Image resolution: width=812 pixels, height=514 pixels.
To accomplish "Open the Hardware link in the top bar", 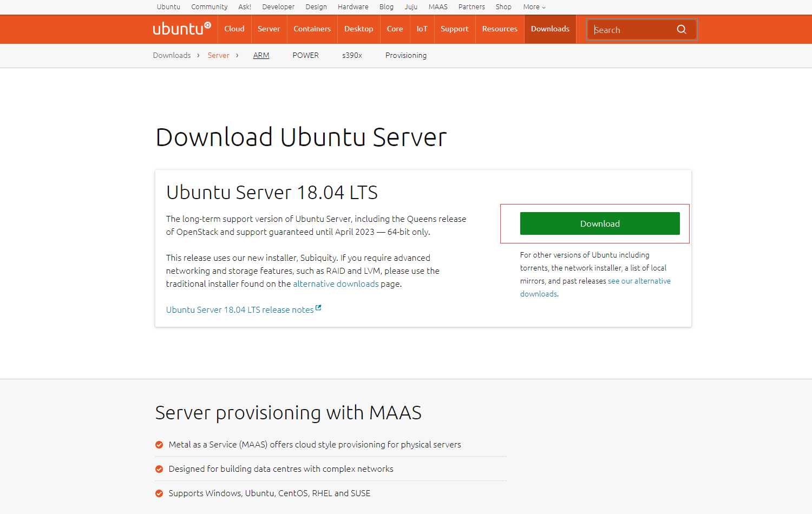I will [353, 7].
